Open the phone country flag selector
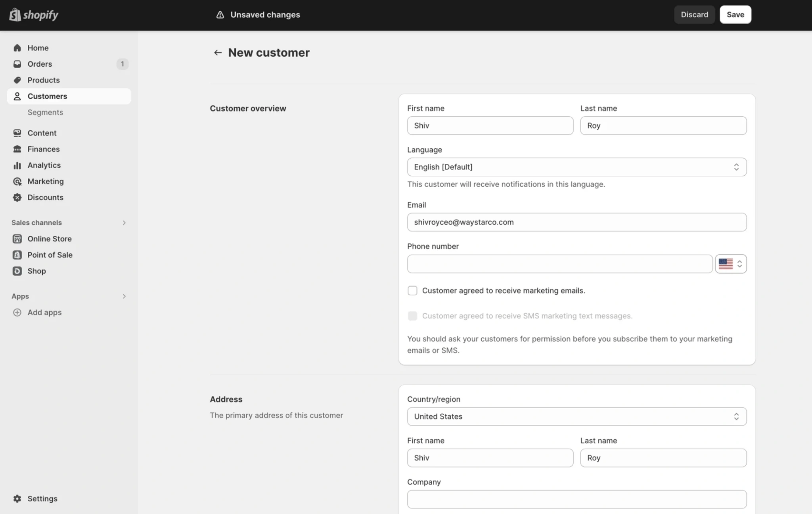The height and width of the screenshot is (514, 812). pos(731,264)
